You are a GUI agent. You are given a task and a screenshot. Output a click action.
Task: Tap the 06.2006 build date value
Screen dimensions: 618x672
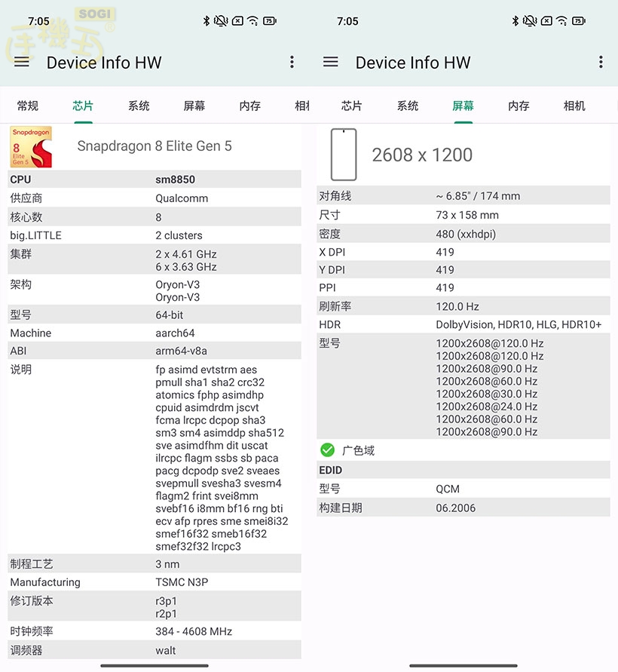tap(456, 508)
